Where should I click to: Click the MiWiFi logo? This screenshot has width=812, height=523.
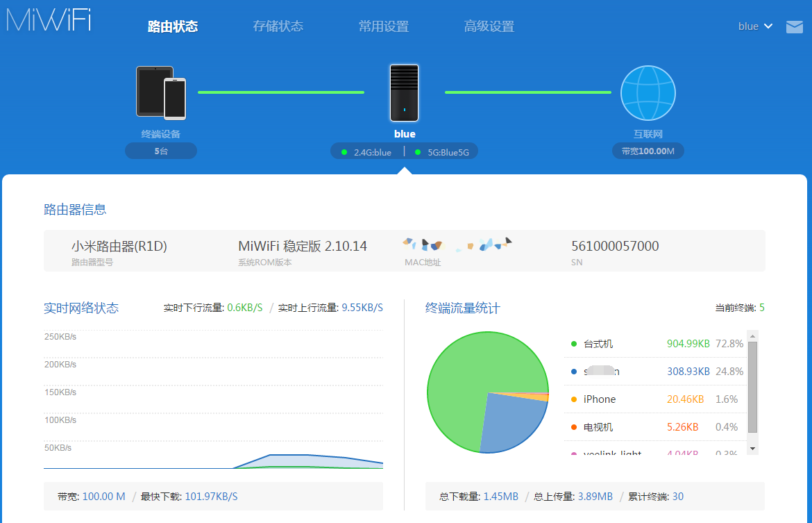(x=49, y=19)
